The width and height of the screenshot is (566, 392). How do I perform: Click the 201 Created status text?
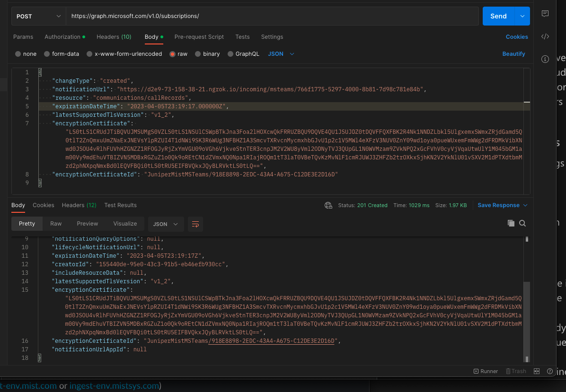pyautogui.click(x=372, y=205)
